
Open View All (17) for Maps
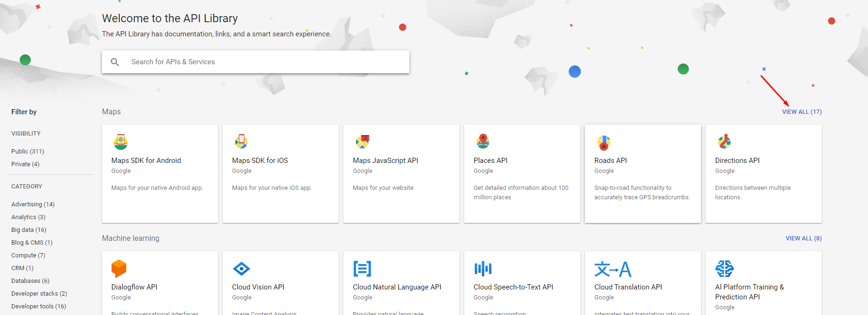click(x=801, y=112)
